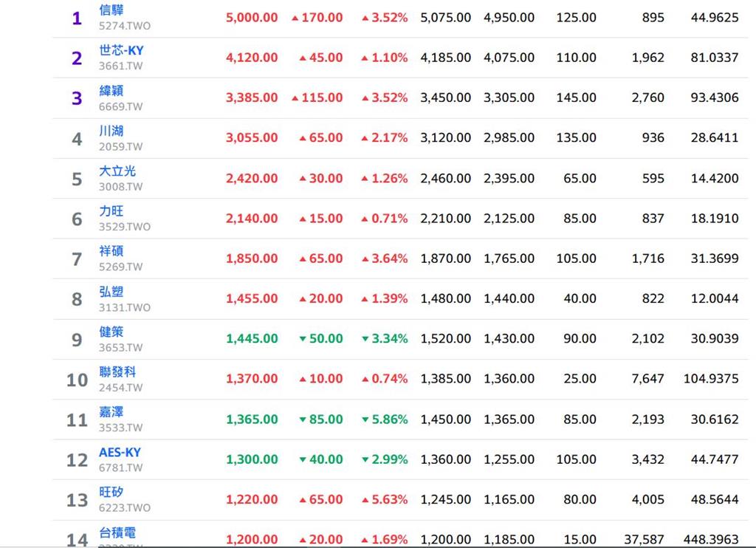Select the 37,587 volume for 台積電
Image resolution: width=756 pixels, height=548 pixels.
pyautogui.click(x=644, y=539)
